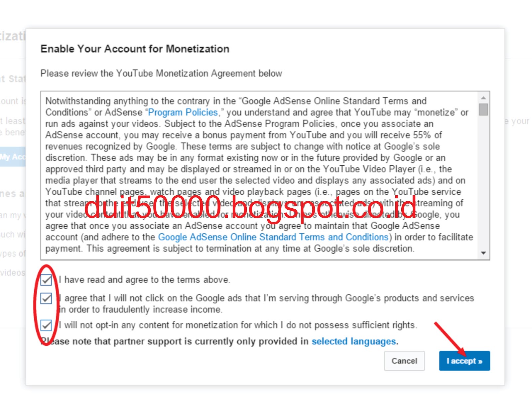This screenshot has height=409, width=532.
Task: Toggle the 'will not opt-in any content' checkbox
Action: tap(46, 325)
